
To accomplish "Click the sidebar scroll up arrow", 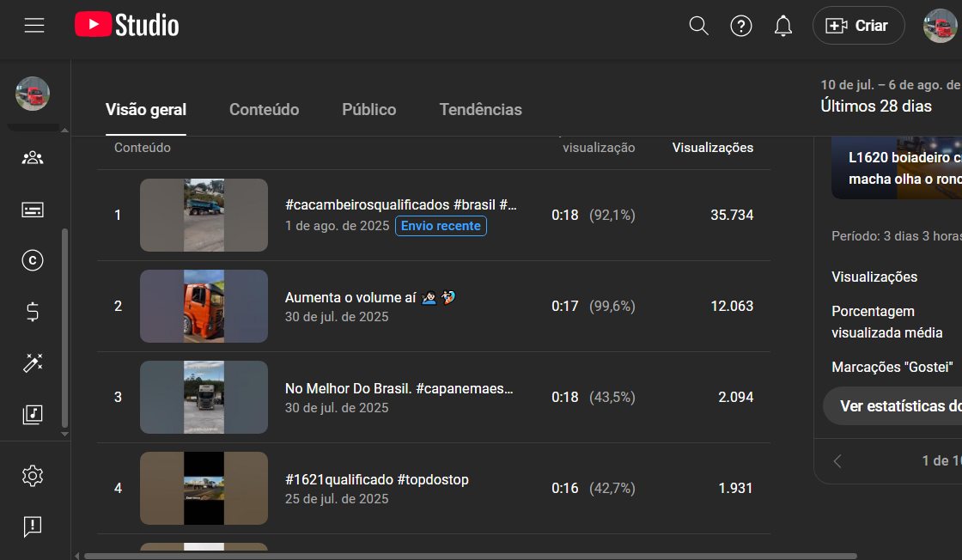I will point(64,131).
